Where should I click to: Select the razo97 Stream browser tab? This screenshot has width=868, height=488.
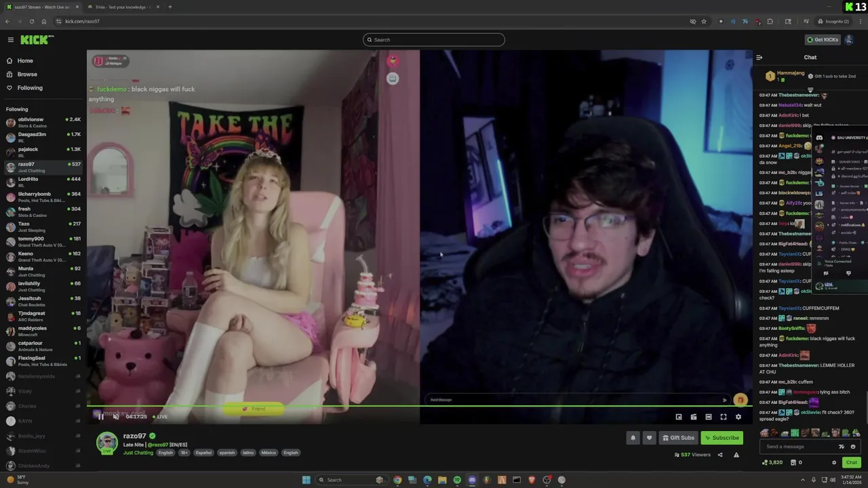click(42, 7)
